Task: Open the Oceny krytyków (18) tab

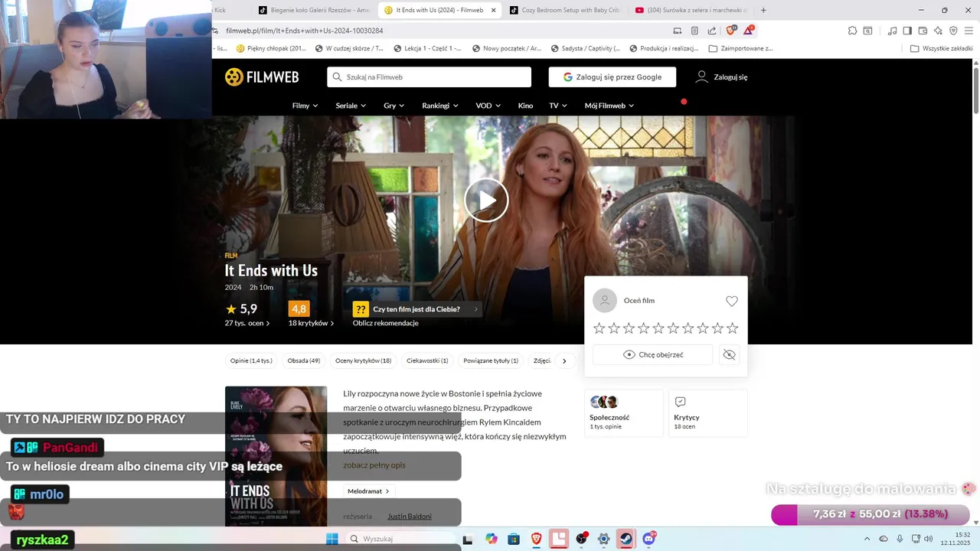Action: coord(363,360)
